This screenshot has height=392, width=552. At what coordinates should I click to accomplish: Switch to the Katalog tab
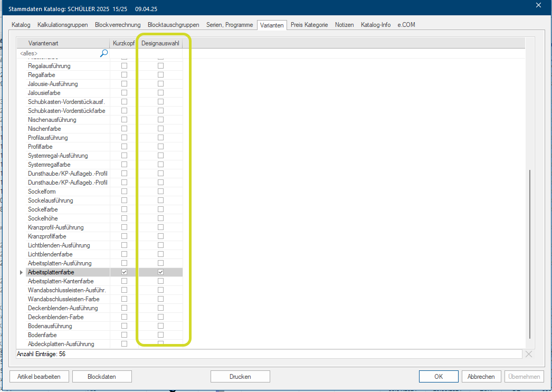point(21,25)
